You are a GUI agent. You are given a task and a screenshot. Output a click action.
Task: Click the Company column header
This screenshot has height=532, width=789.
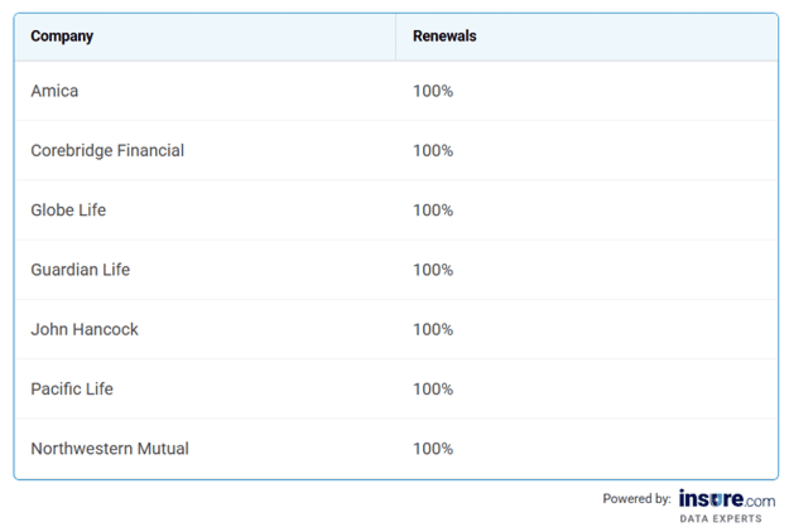click(x=62, y=37)
